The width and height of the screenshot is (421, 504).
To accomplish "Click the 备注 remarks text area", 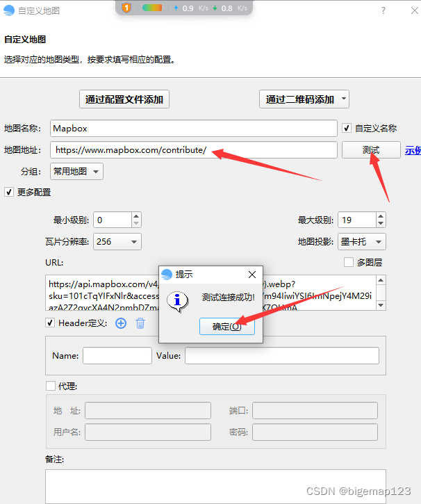I will [x=215, y=487].
